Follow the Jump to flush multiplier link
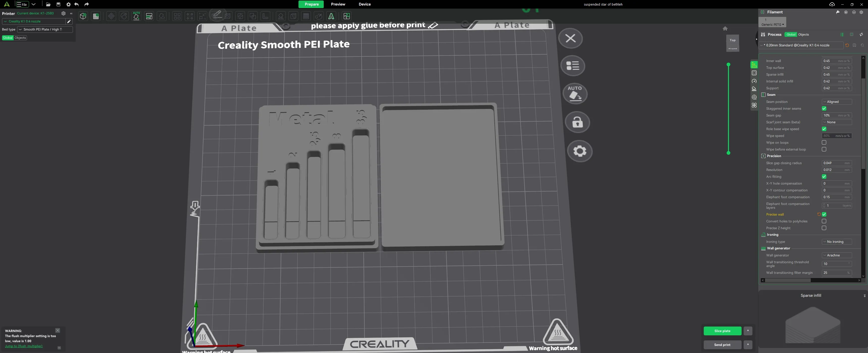The width and height of the screenshot is (868, 353). [23, 346]
